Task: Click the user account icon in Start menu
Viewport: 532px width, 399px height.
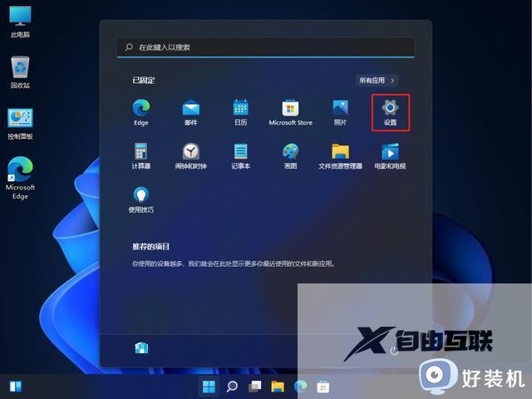Action: (x=141, y=347)
